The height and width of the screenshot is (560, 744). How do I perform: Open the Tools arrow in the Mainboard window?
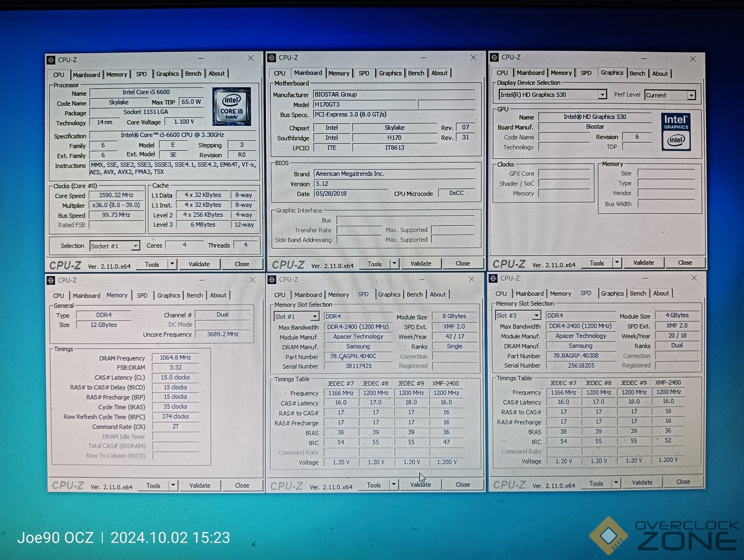pos(394,264)
